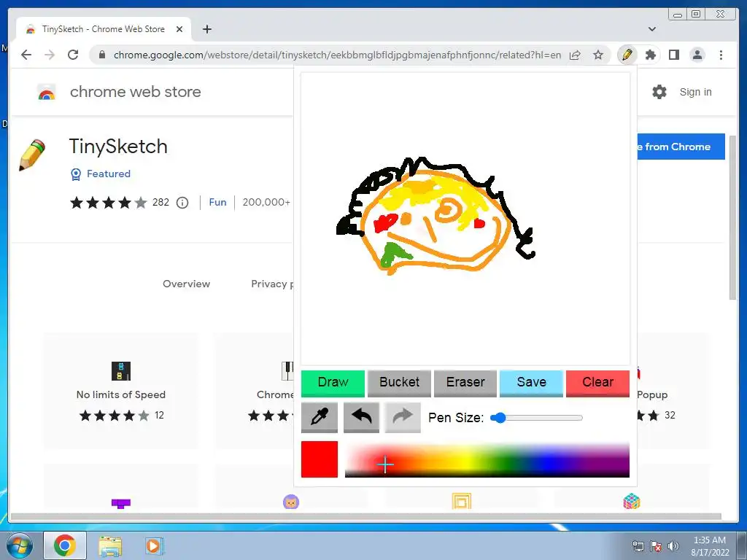
Task: Open the Extensions puzzle piece menu
Action: 650,55
